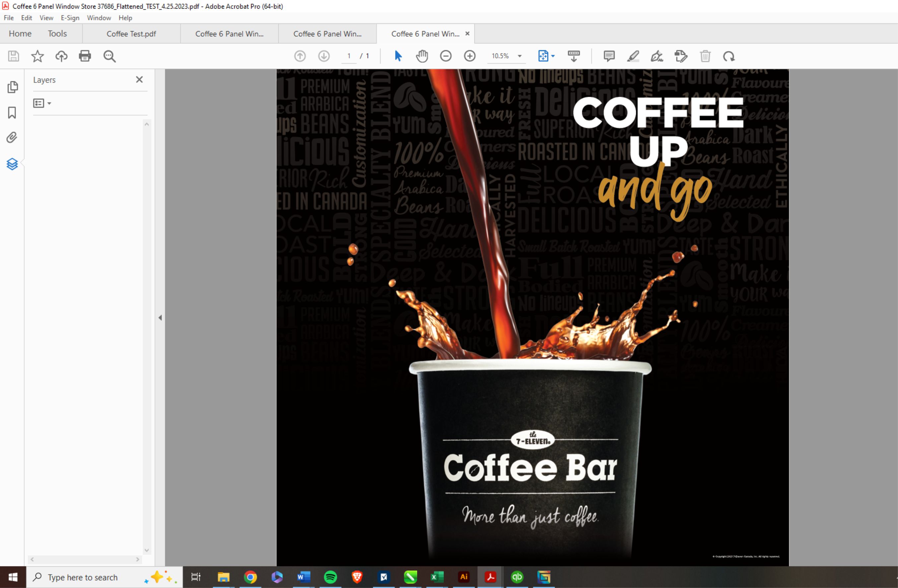Open the Help menu
The height and width of the screenshot is (588, 898).
(x=125, y=18)
